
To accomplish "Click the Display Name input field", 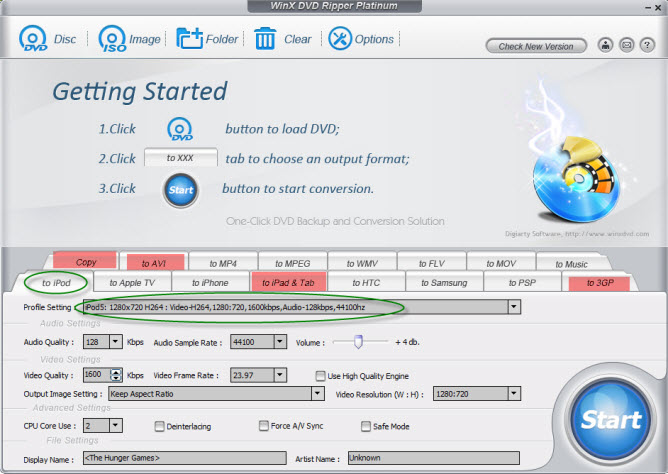I will pyautogui.click(x=184, y=458).
